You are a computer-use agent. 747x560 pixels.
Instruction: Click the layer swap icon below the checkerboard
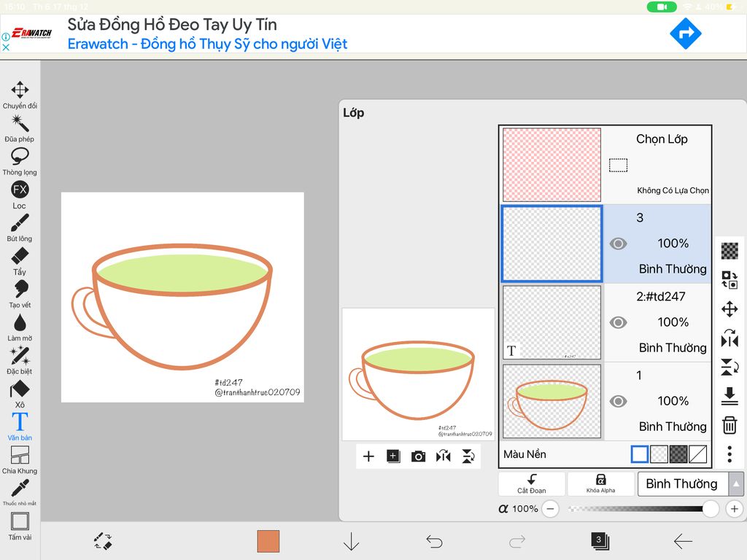point(729,280)
